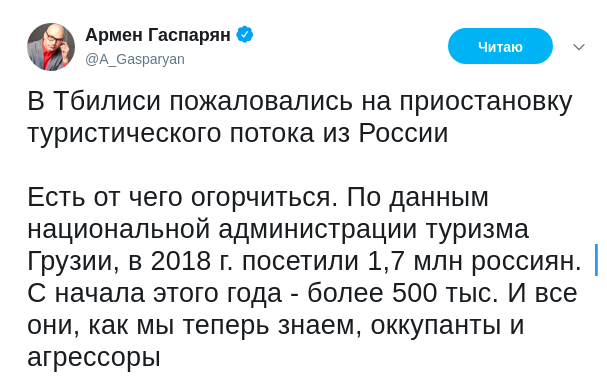607x383 pixels.
Task: Open Армен Гаспарян's profile avatar photo
Action: tap(51, 47)
